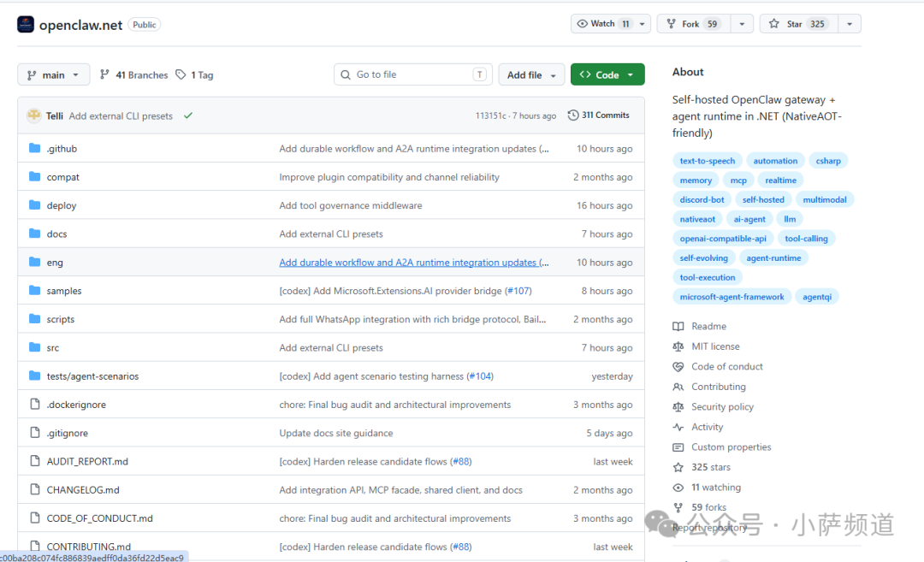924x562 pixels.
Task: Open the Fork options dropdown arrow
Action: pyautogui.click(x=742, y=24)
